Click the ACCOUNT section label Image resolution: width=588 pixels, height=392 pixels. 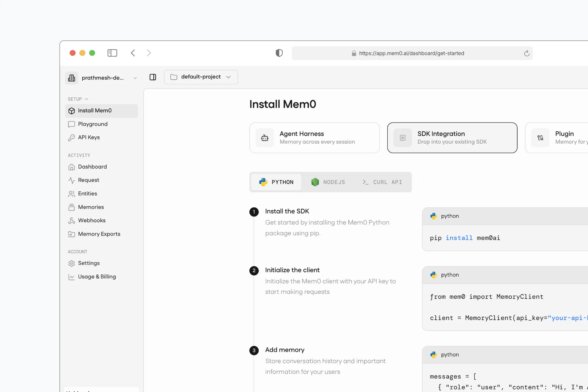77,252
